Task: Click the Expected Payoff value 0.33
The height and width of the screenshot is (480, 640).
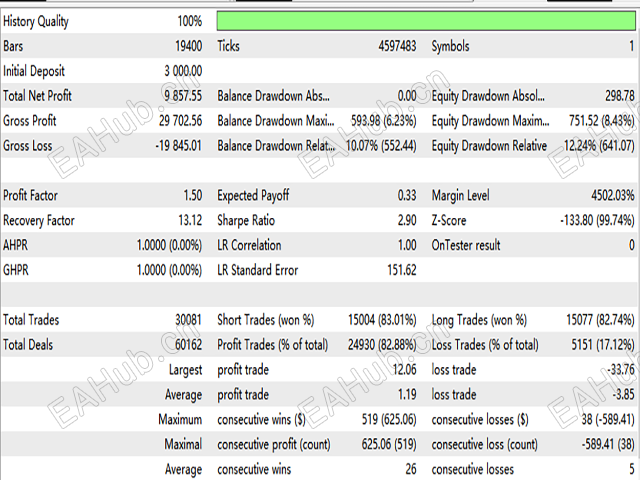Action: point(407,196)
